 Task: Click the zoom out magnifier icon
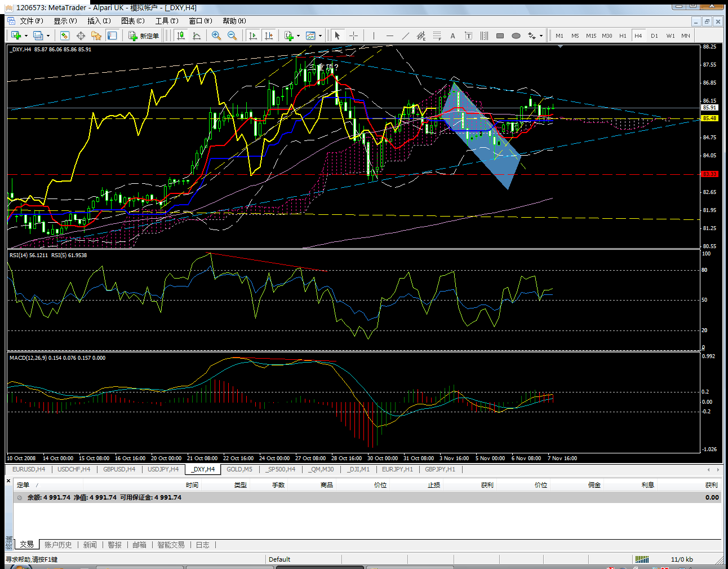tap(232, 36)
